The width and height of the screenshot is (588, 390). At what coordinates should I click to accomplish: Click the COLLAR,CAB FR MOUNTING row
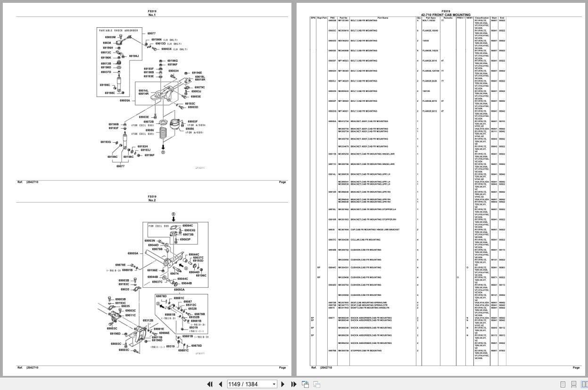pos(408,240)
